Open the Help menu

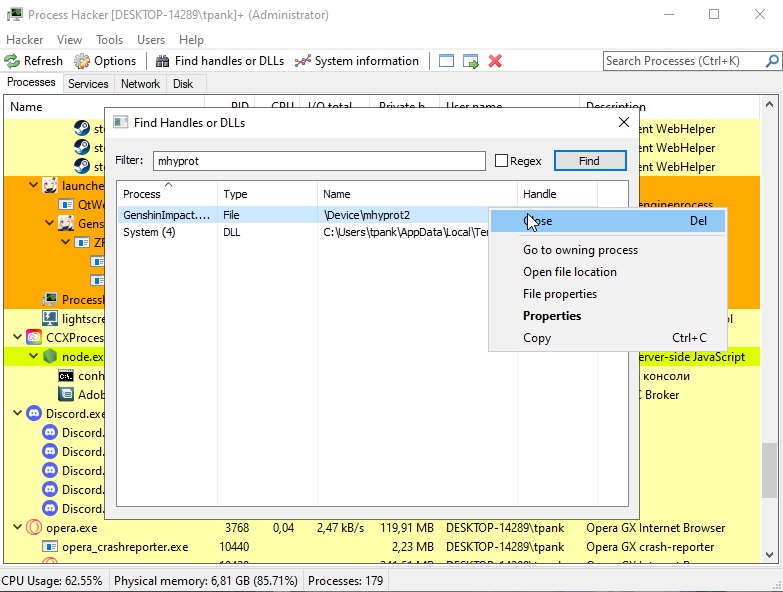[191, 40]
